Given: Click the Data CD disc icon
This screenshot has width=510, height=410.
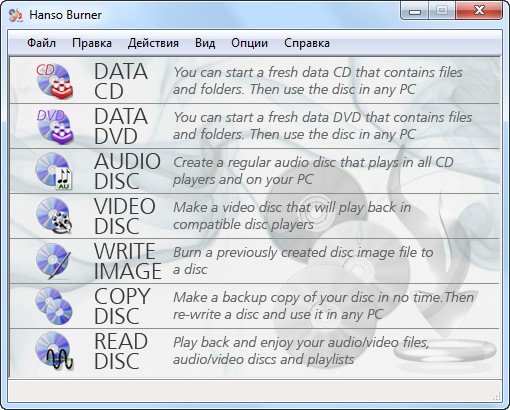Looking at the screenshot, I should 54,81.
